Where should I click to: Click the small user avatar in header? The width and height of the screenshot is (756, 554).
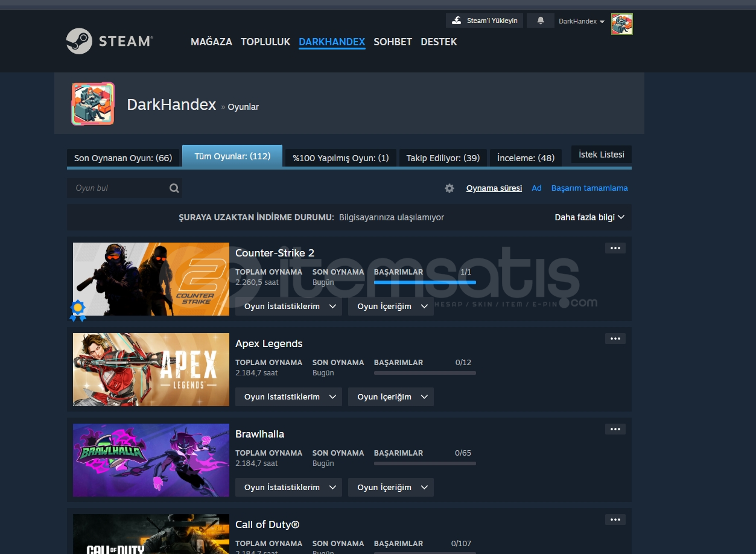622,24
